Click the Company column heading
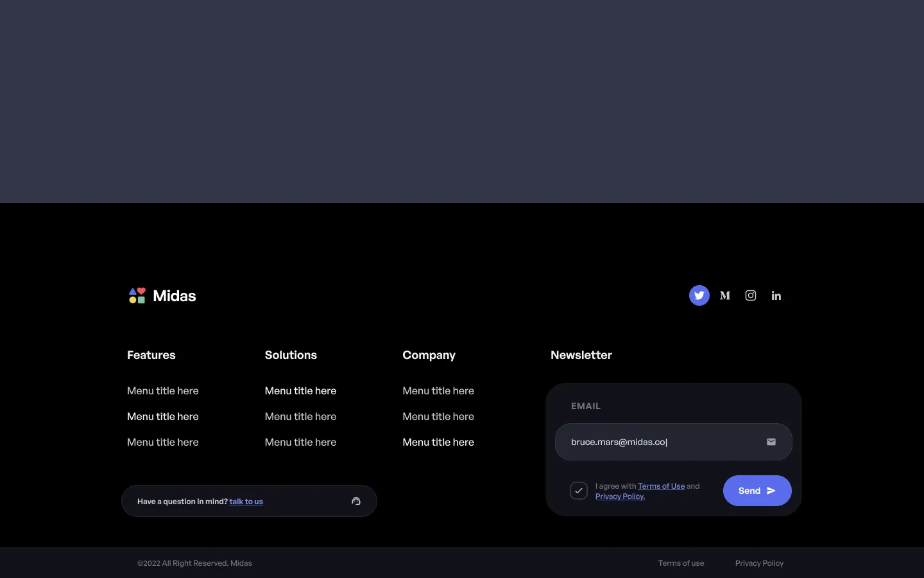The width and height of the screenshot is (924, 578). (429, 355)
